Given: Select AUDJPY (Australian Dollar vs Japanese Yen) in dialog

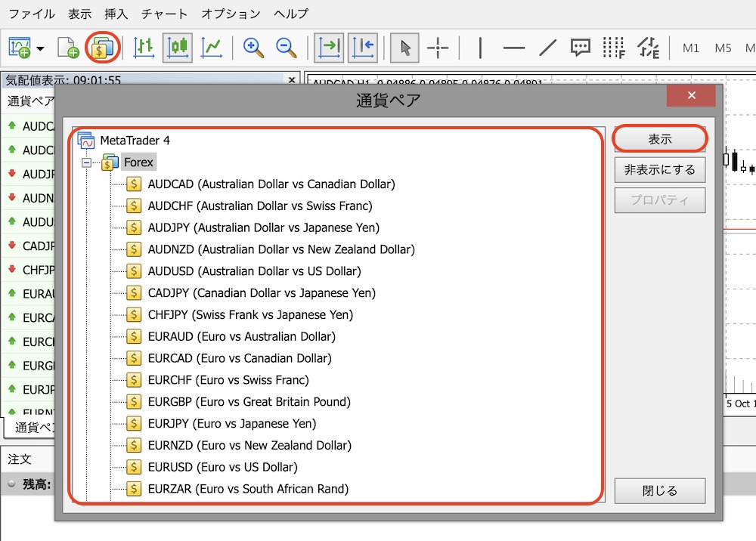Looking at the screenshot, I should (x=253, y=227).
